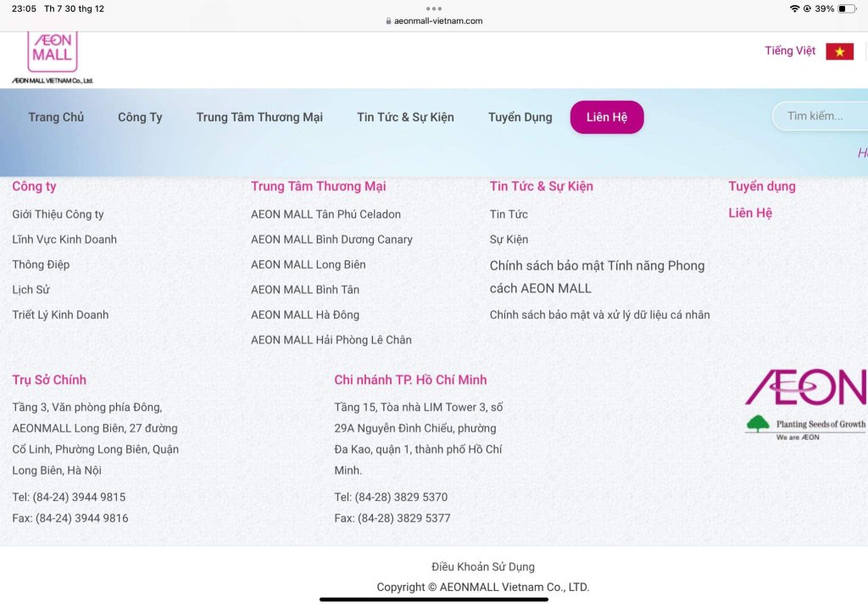868x607 pixels.
Task: Open Chính sách bảo mật và xử lý dữ liệu link
Action: 599,315
